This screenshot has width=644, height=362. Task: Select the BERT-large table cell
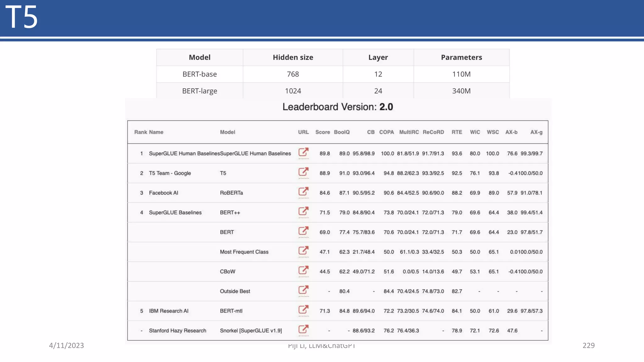coord(199,91)
